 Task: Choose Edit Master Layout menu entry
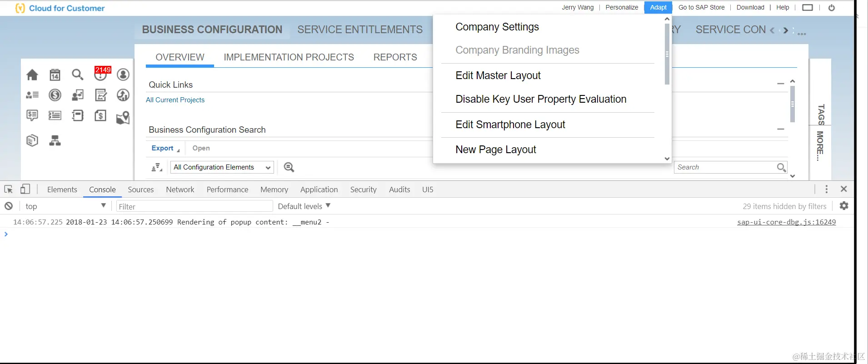(498, 75)
